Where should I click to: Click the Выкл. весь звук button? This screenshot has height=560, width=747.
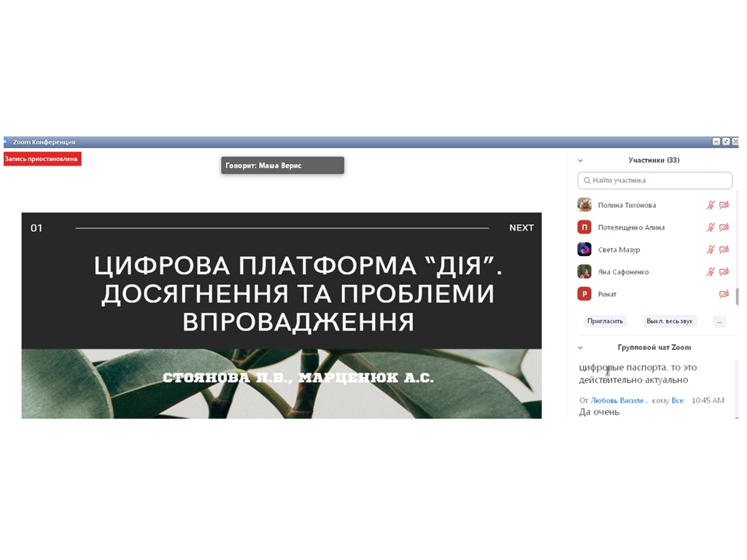pos(670,321)
